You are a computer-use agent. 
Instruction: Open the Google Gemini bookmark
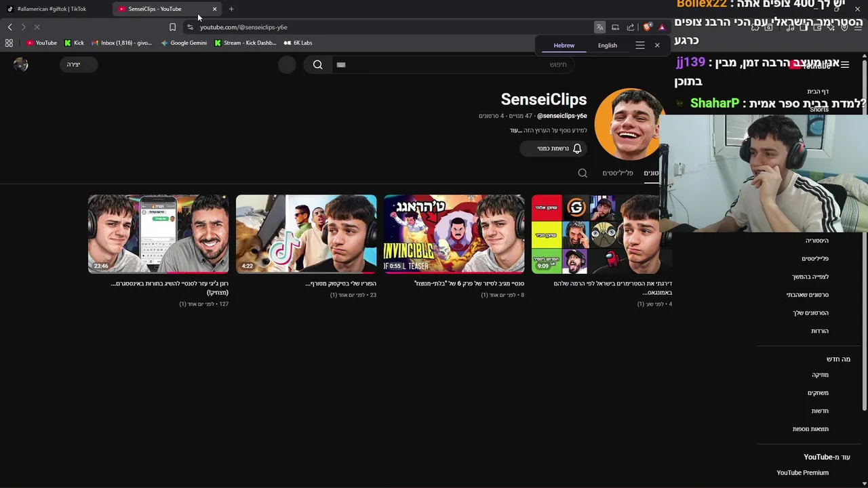pyautogui.click(x=184, y=43)
